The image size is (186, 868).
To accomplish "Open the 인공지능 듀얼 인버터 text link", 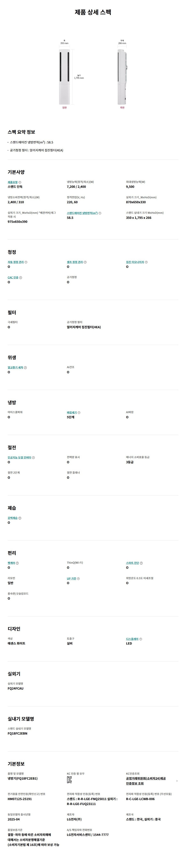I will pos(19,458).
